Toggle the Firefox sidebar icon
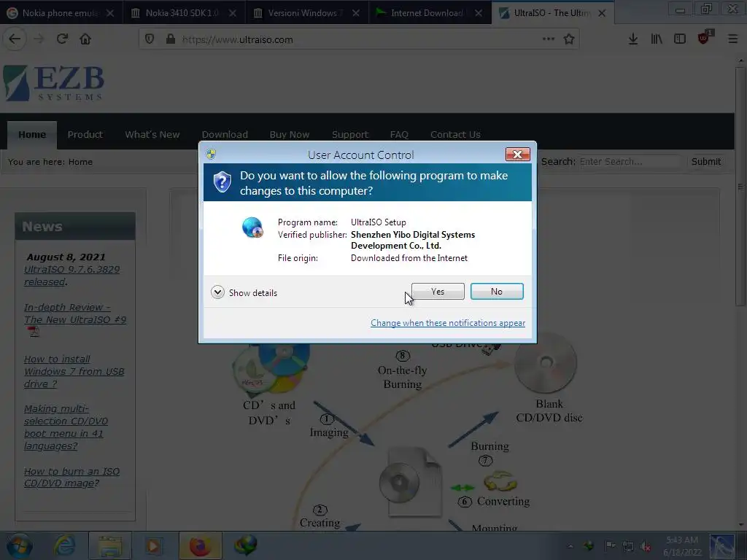Screen dimensions: 747x560 (680, 39)
